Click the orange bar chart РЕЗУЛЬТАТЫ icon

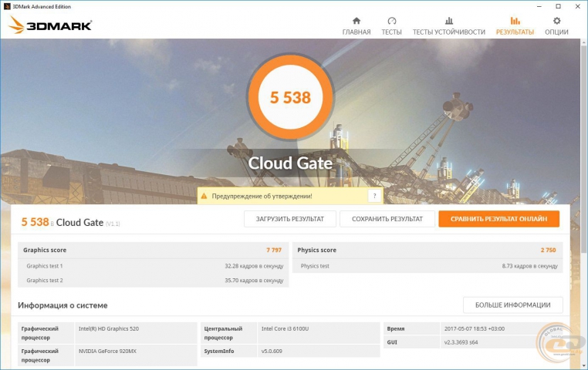(x=514, y=21)
